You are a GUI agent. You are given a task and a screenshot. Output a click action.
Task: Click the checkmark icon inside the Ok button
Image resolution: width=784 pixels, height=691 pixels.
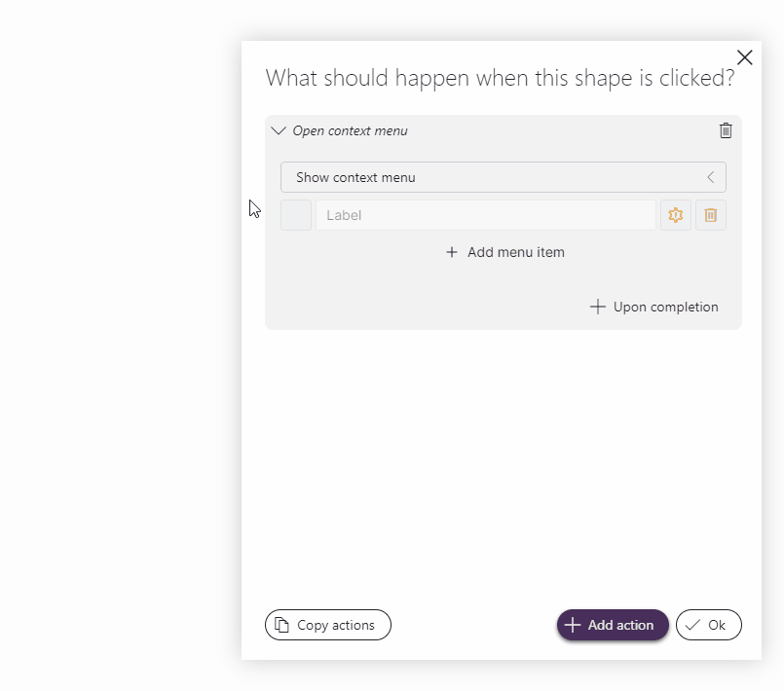coord(694,625)
